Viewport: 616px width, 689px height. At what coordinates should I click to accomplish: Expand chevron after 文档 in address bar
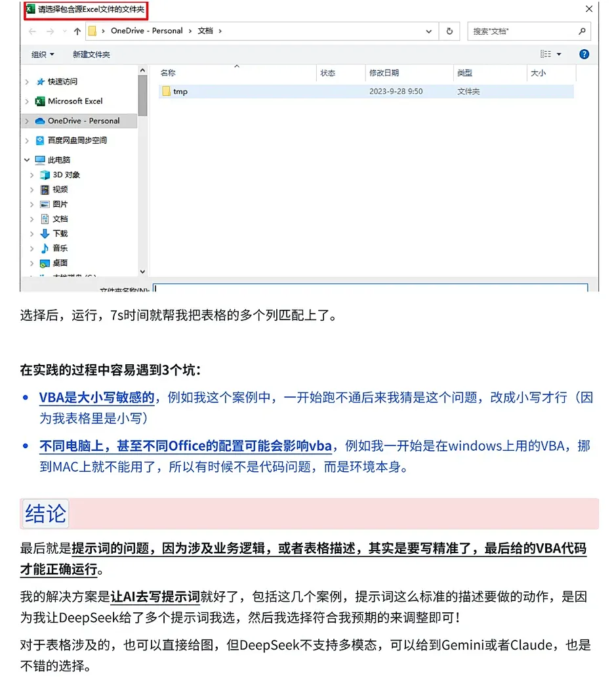click(220, 31)
